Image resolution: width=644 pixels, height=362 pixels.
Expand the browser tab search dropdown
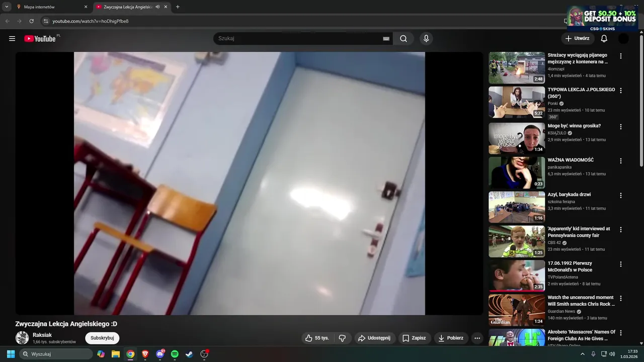pyautogui.click(x=7, y=7)
